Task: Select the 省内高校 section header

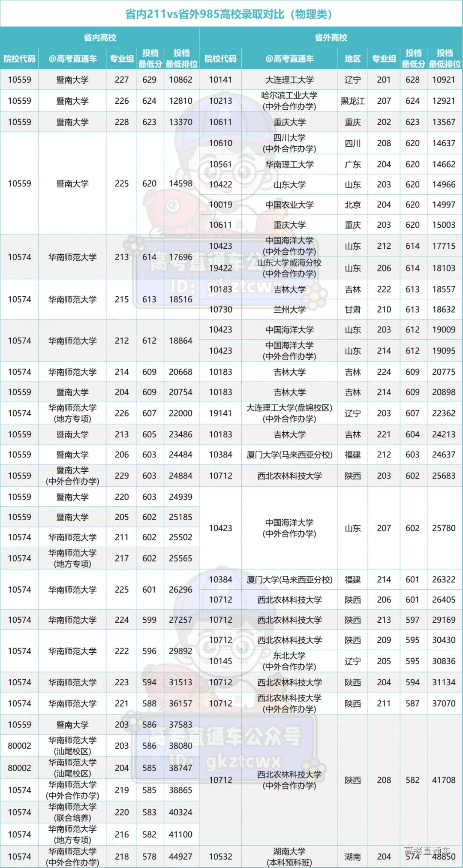Action: [x=100, y=38]
